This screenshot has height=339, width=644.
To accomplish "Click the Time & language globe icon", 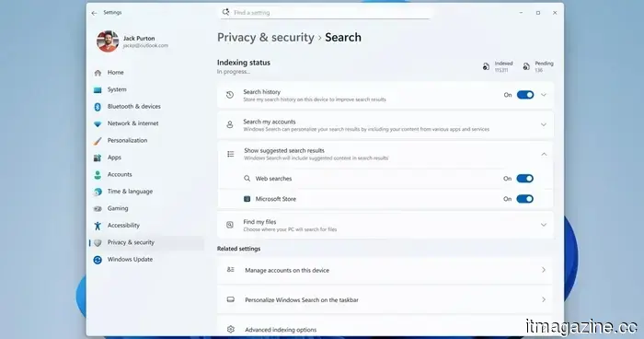I will [98, 192].
